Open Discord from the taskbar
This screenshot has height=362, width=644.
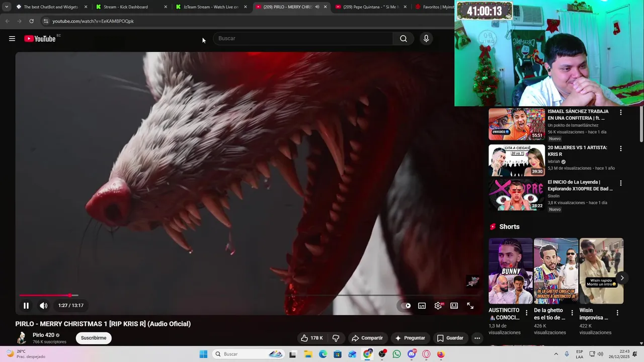412,354
